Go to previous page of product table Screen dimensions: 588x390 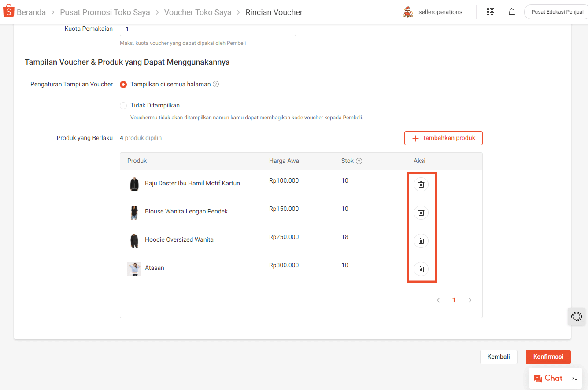[438, 300]
